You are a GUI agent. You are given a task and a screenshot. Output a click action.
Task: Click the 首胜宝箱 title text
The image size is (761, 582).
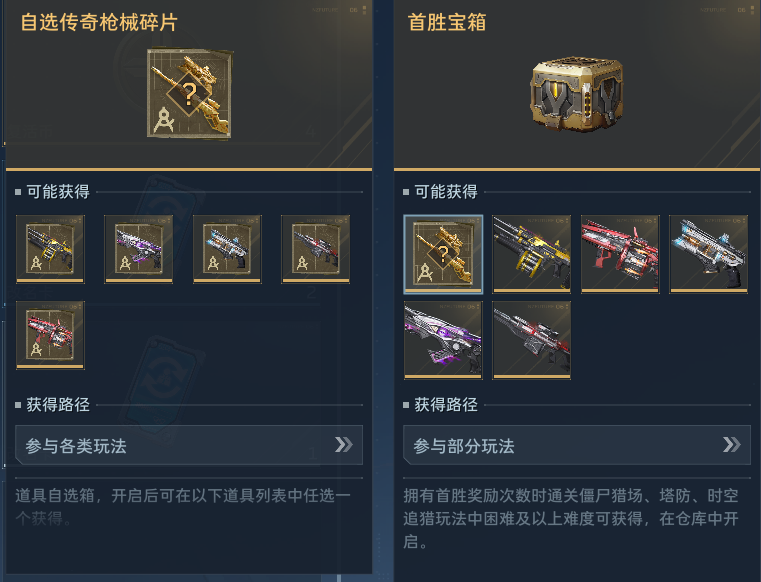pos(447,22)
